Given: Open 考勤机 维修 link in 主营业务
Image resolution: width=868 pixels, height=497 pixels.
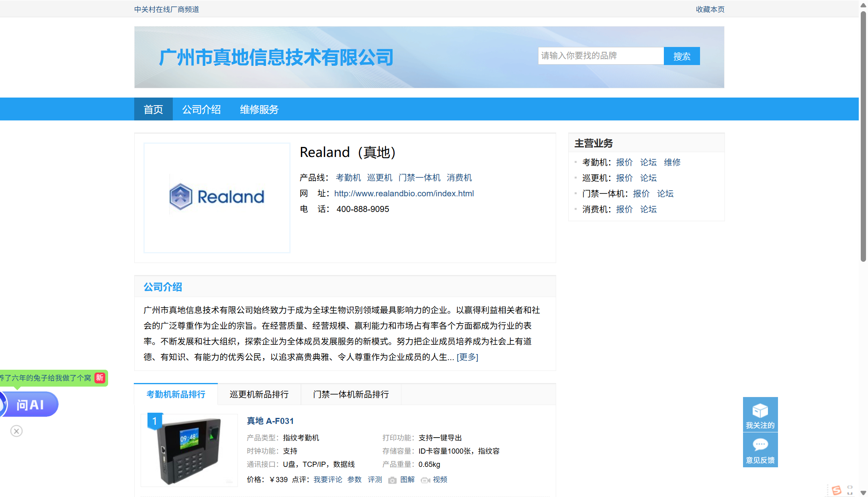Looking at the screenshot, I should click(x=672, y=162).
